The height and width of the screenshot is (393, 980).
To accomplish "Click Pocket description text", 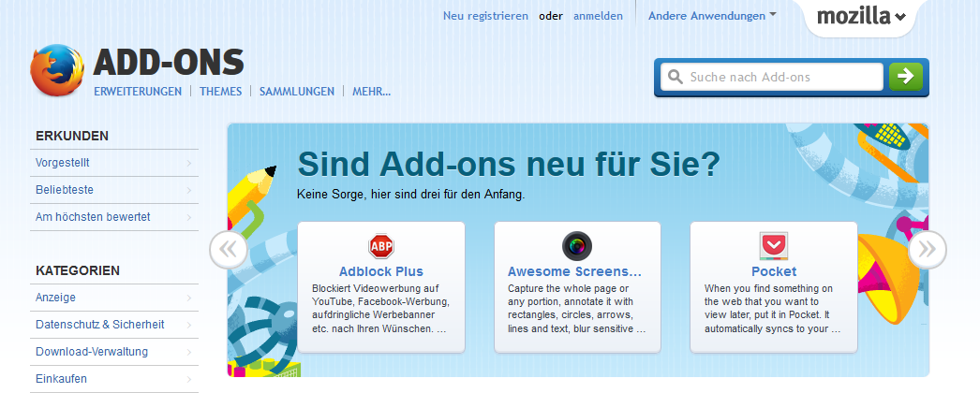I will click(773, 308).
